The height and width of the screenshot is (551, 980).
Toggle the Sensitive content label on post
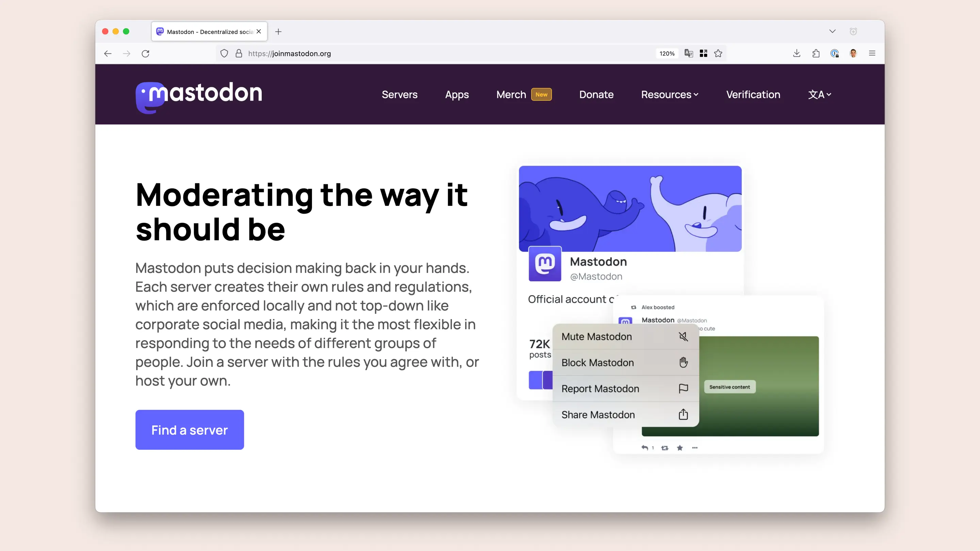(x=730, y=387)
